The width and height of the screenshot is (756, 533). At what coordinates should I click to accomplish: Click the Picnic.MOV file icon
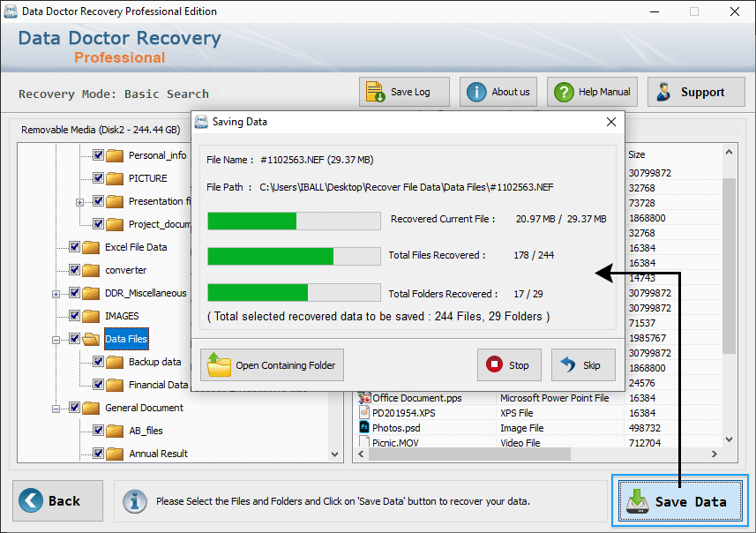pyautogui.click(x=364, y=442)
